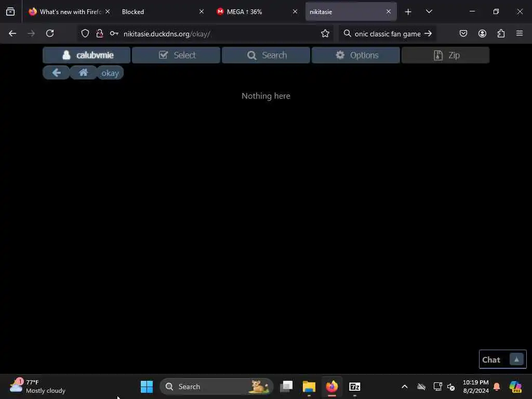Open the Windows Start menu
Viewport: 532px width, 399px height.
[x=147, y=387]
